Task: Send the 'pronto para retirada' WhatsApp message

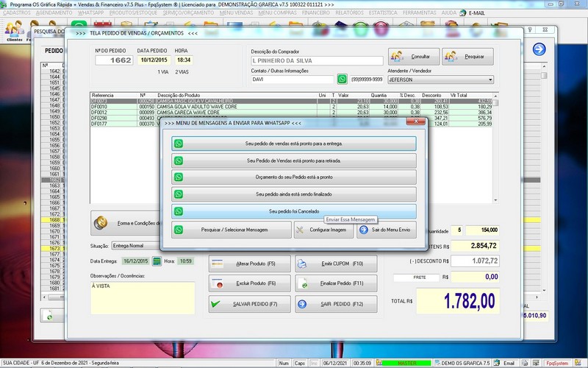Action: point(293,160)
